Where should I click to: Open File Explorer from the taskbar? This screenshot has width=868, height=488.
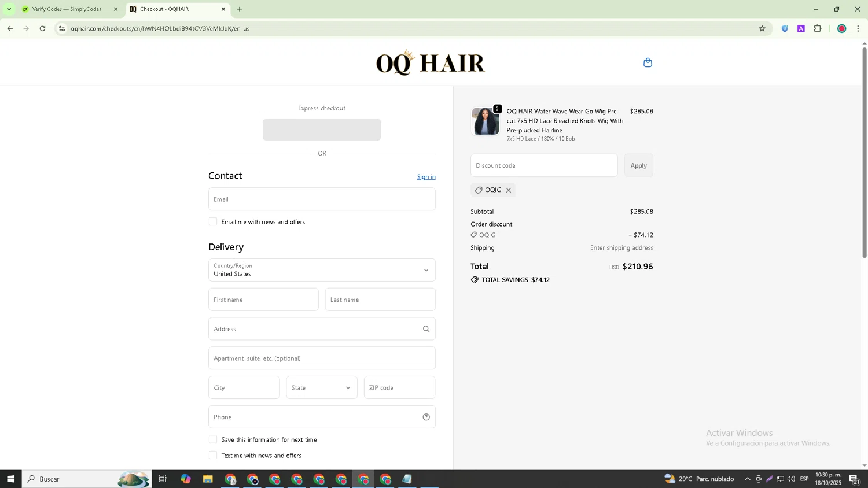208,479
